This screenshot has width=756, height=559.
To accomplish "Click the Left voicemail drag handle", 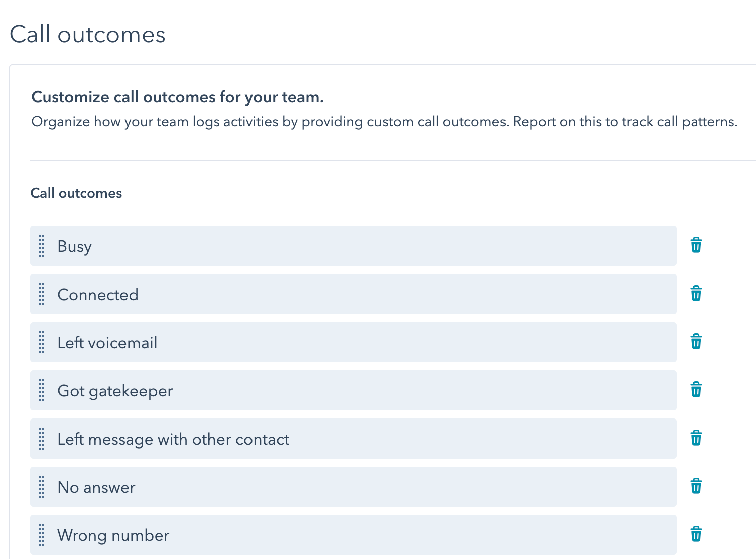I will tap(42, 342).
